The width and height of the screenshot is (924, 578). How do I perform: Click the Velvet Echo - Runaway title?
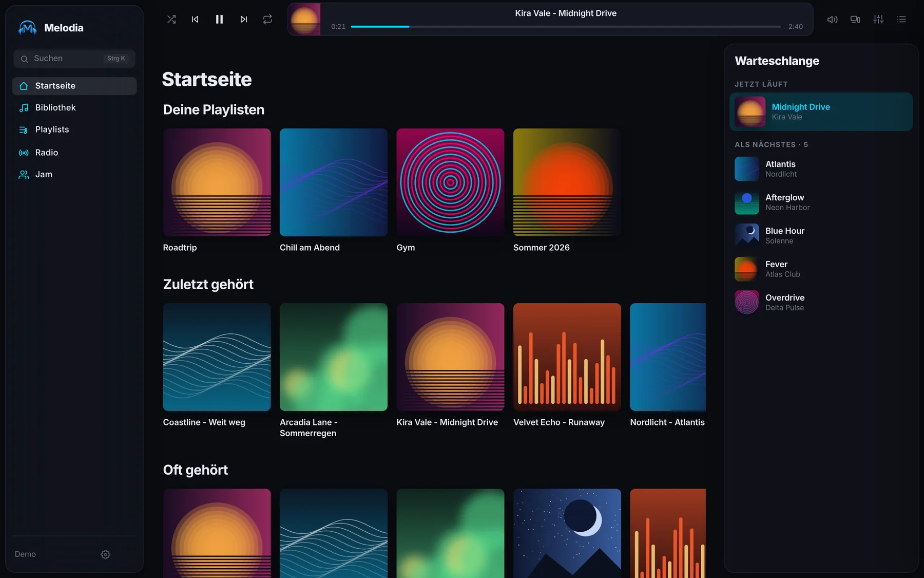click(559, 422)
